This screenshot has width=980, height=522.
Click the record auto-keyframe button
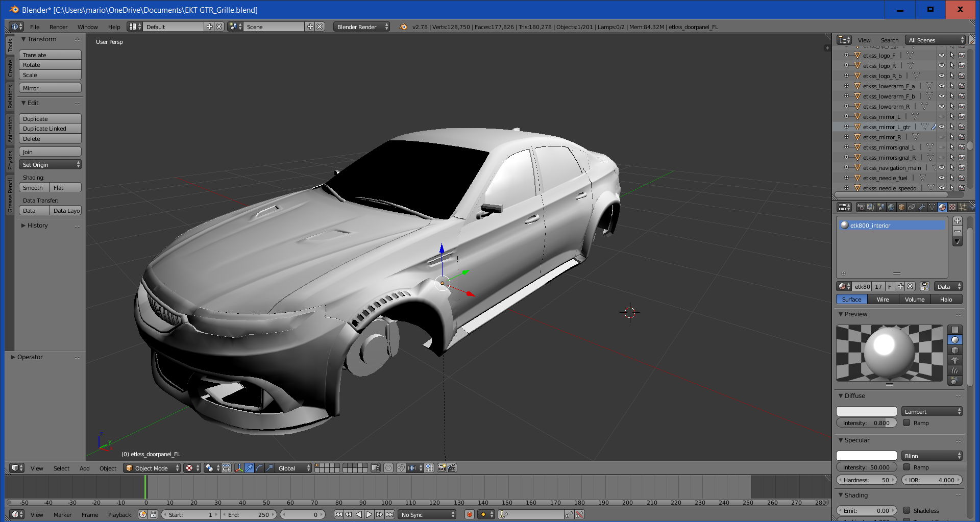point(470,514)
